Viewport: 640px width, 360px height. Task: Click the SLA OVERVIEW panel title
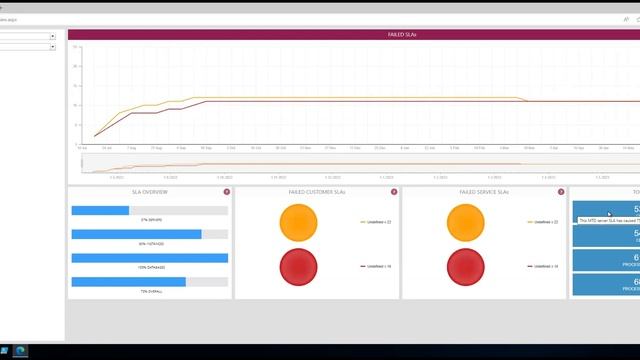pyautogui.click(x=150, y=192)
